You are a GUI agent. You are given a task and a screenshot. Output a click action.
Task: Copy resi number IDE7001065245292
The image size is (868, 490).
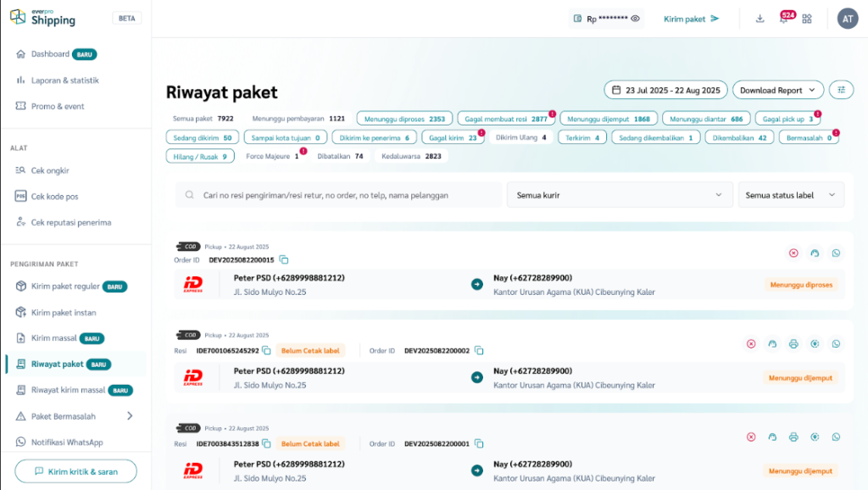point(266,350)
